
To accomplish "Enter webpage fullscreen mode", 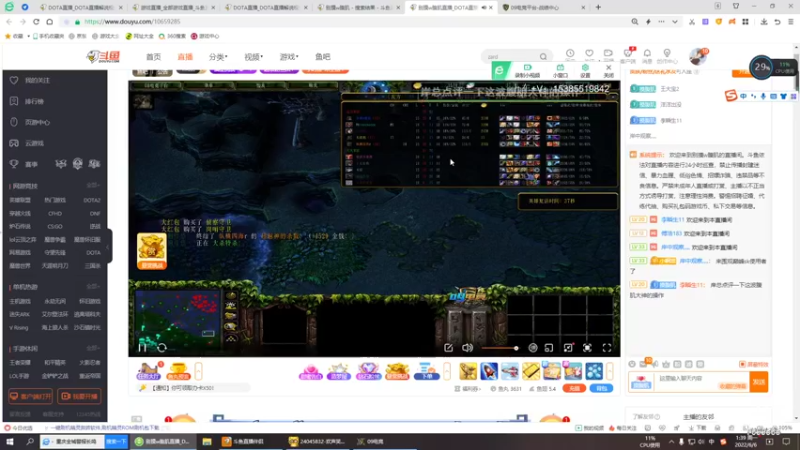I will [x=587, y=348].
